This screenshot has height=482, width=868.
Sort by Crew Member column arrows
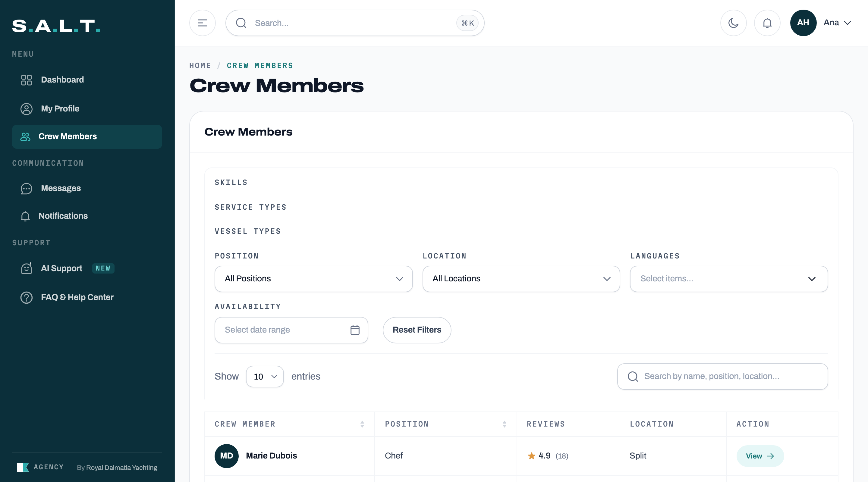point(362,424)
